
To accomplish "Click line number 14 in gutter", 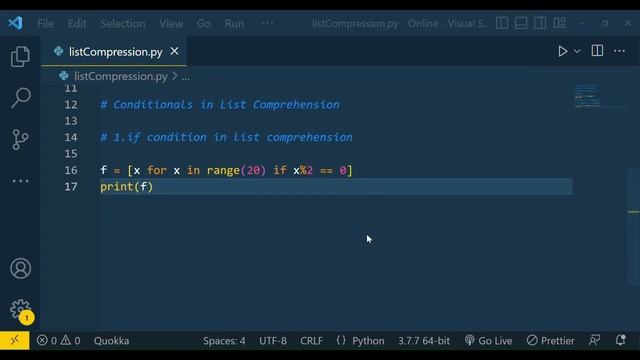I will [x=71, y=137].
